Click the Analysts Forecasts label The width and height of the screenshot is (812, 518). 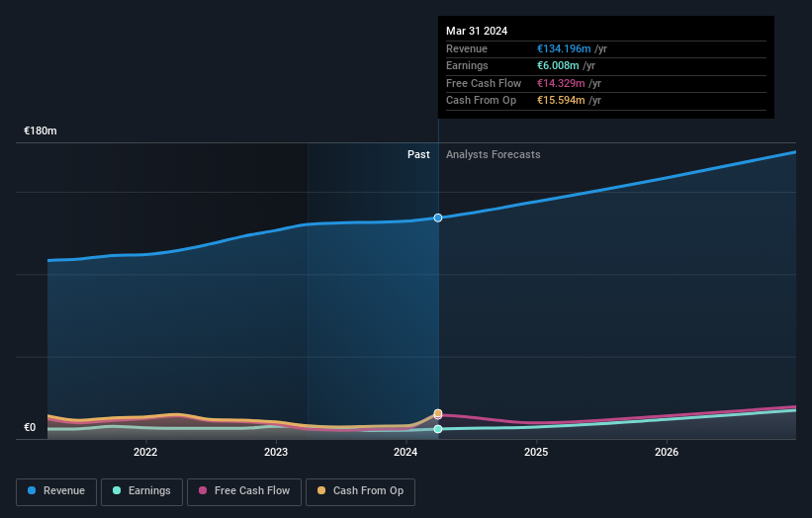coord(493,154)
